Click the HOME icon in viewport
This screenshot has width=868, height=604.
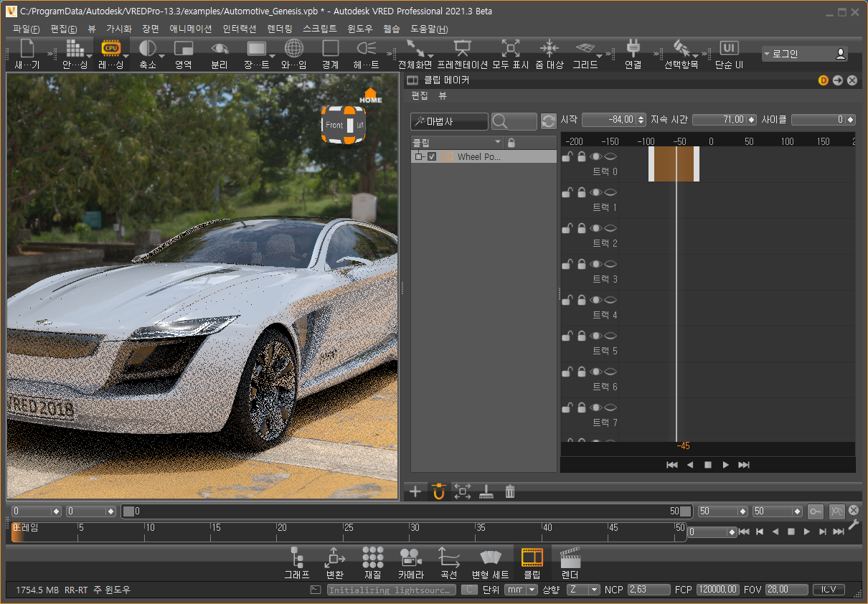pyautogui.click(x=371, y=95)
